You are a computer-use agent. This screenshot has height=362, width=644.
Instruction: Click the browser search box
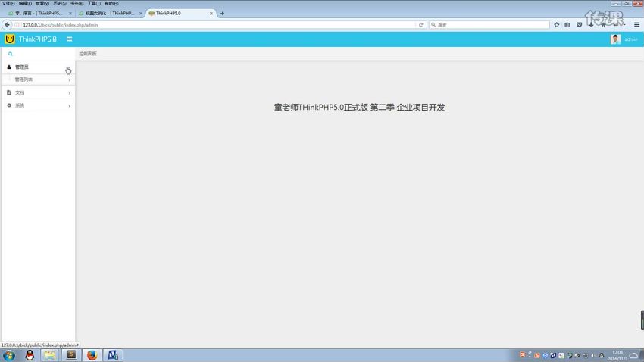(489, 25)
